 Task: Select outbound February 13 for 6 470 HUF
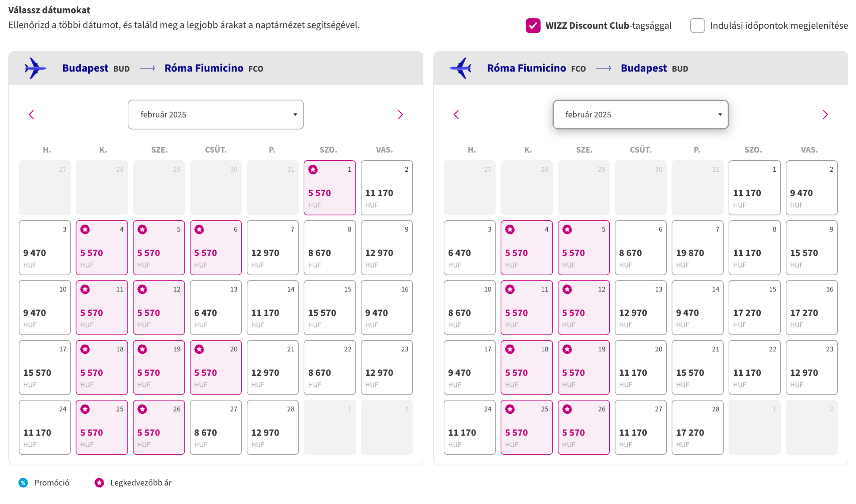pyautogui.click(x=216, y=308)
